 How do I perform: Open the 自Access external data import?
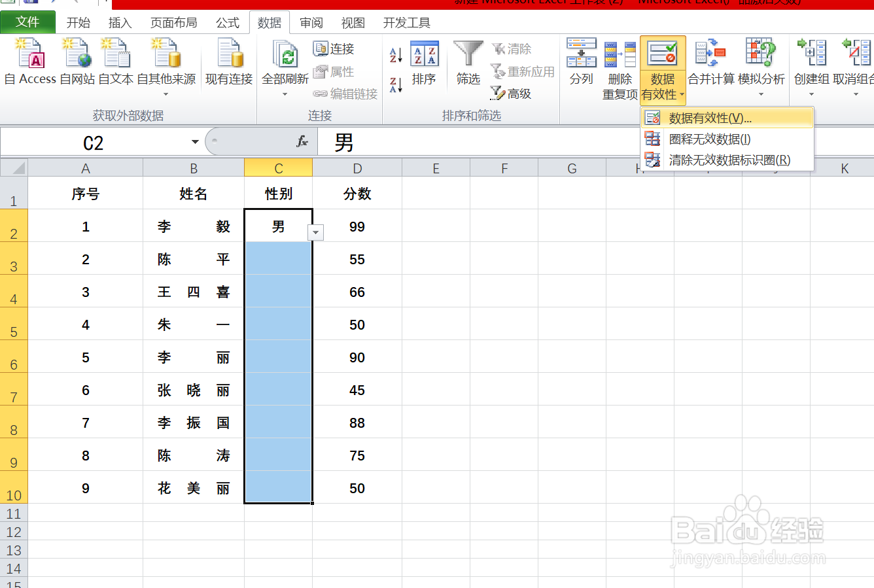pyautogui.click(x=29, y=62)
